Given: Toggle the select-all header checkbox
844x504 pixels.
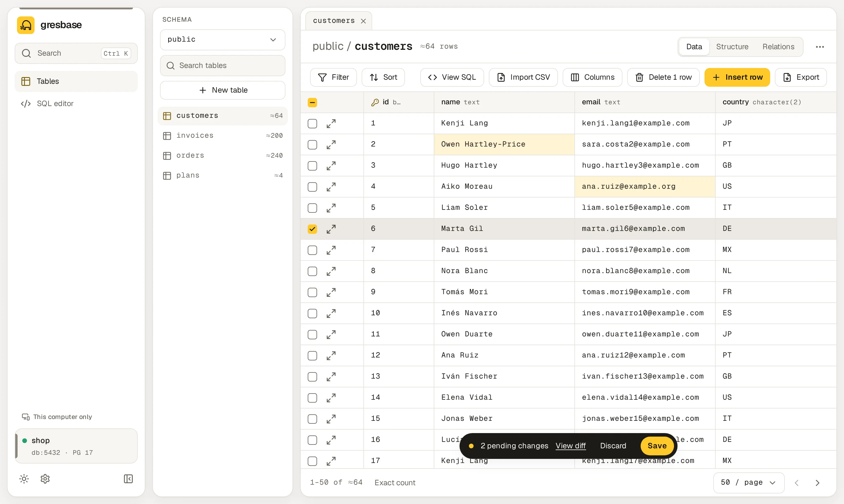Looking at the screenshot, I should tap(312, 103).
